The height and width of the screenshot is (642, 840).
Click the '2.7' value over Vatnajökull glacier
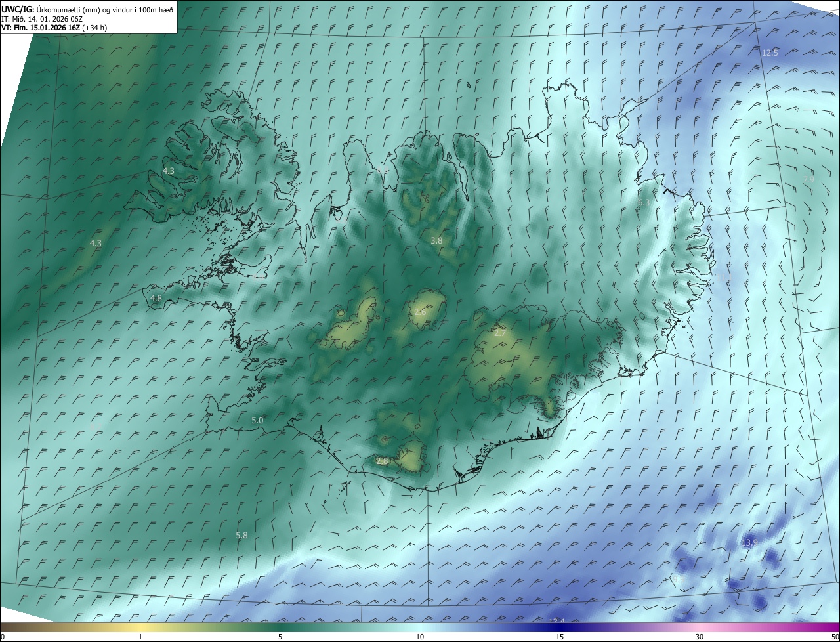500,333
